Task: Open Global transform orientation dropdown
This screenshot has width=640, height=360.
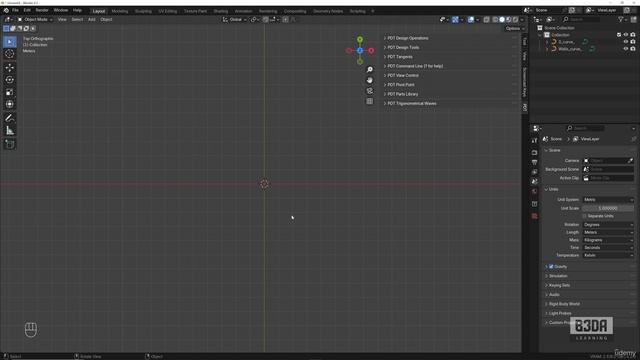Action: coord(235,20)
